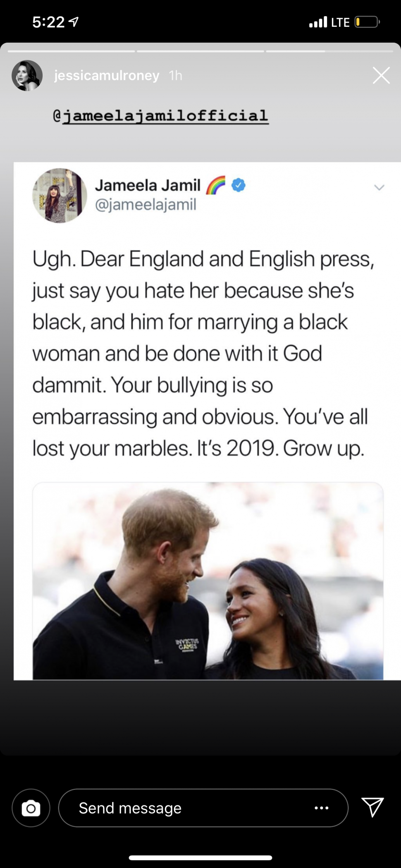Open the @jameelajamilofficial mention link

161,116
